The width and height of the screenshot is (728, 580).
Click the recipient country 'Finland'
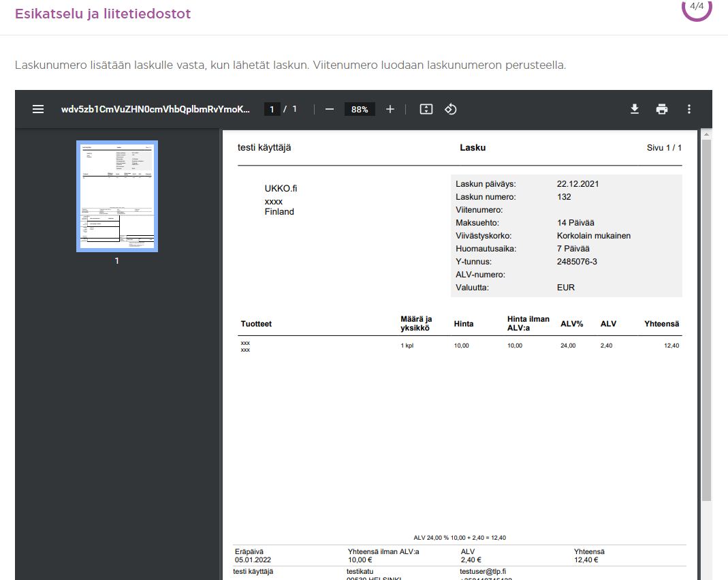click(279, 212)
